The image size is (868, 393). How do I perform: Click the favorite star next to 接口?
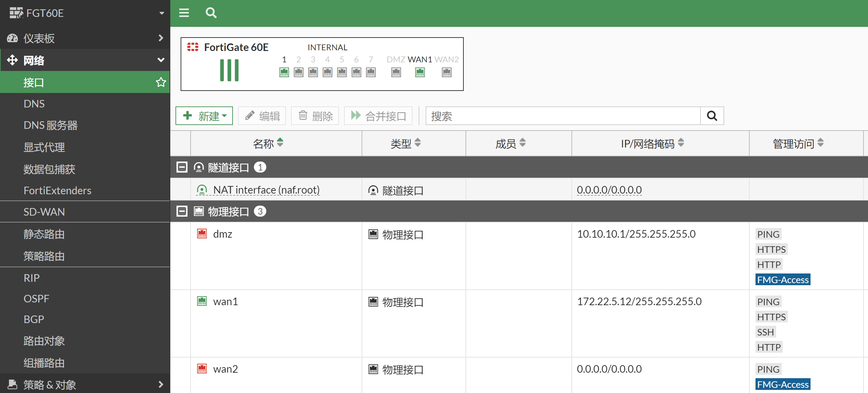coord(161,82)
